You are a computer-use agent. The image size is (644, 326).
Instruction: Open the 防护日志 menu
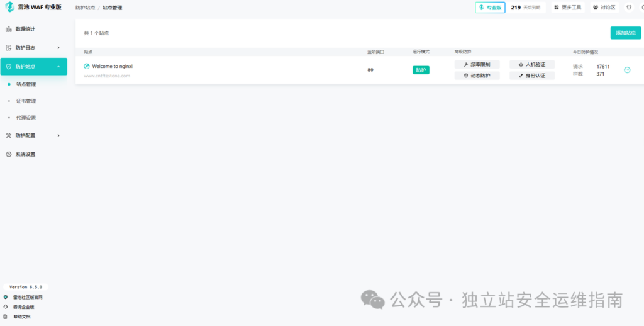(x=34, y=48)
